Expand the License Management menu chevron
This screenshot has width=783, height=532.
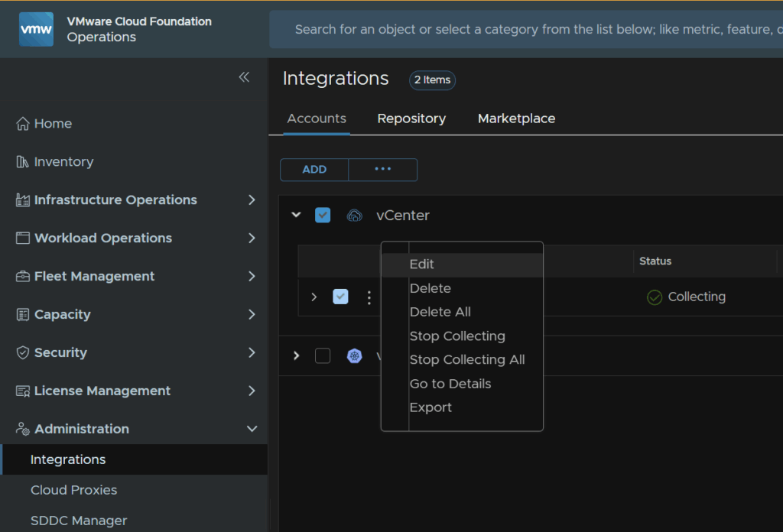(252, 391)
